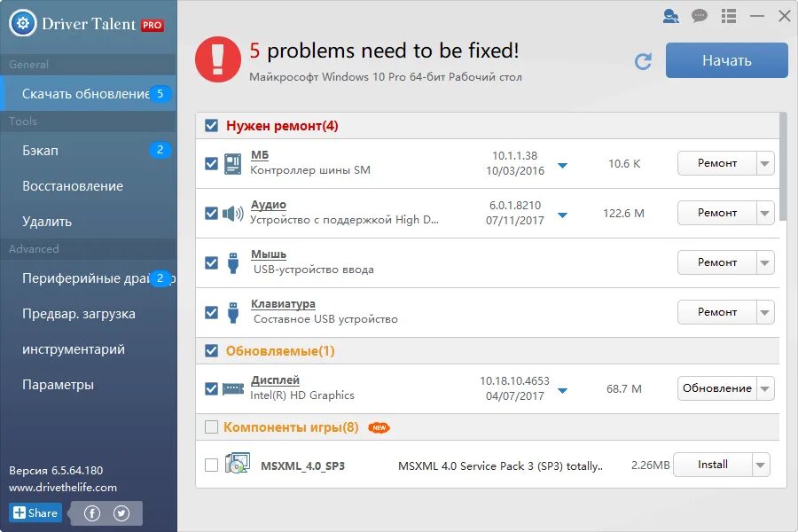Screen dimensions: 798x532
Task: Open the feedback chat bubble icon
Action: click(x=700, y=16)
